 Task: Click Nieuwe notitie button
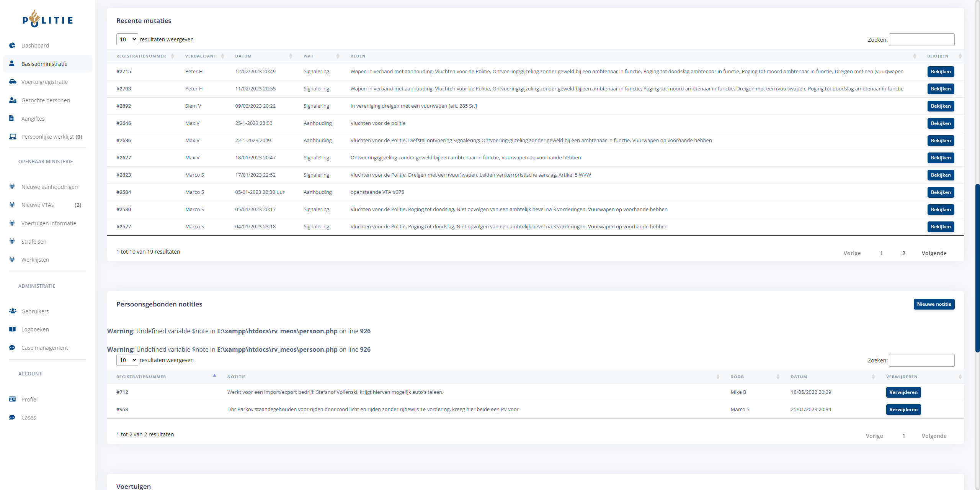[934, 304]
